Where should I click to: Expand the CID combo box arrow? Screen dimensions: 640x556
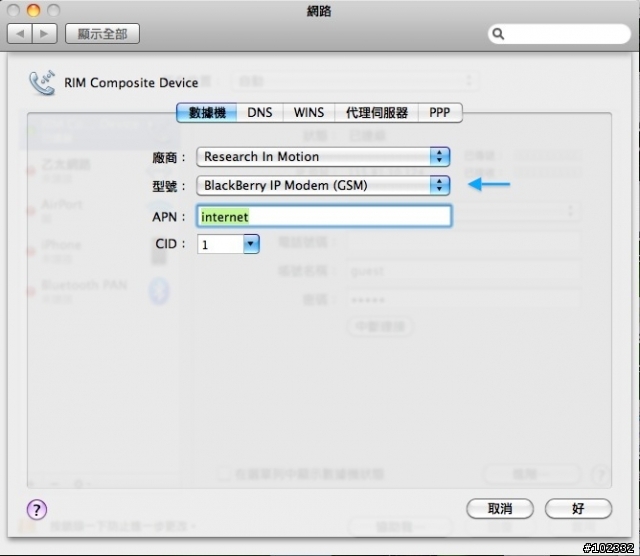251,244
